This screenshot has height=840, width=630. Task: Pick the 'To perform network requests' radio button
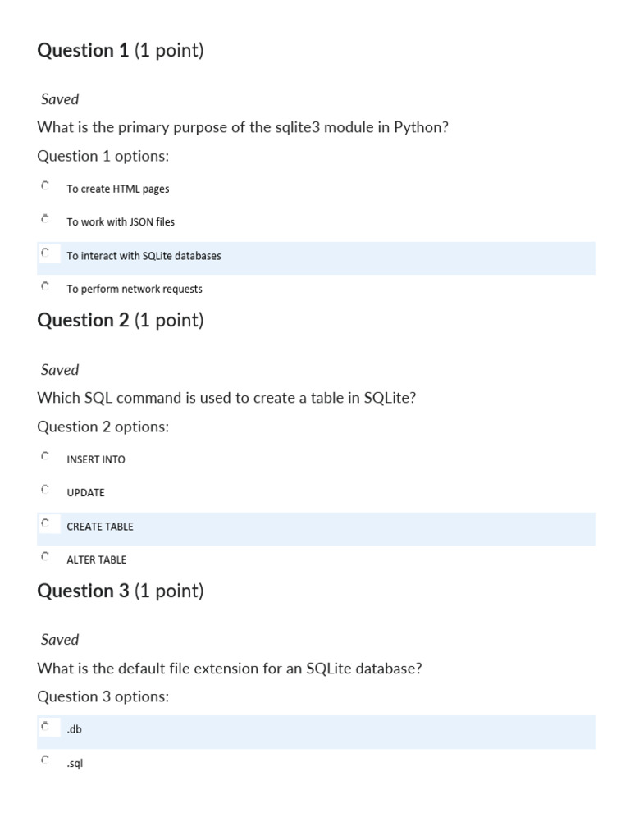[x=45, y=286]
